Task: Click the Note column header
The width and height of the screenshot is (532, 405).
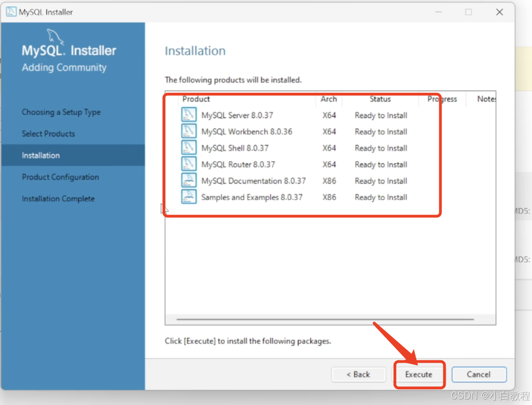Action: (x=487, y=99)
